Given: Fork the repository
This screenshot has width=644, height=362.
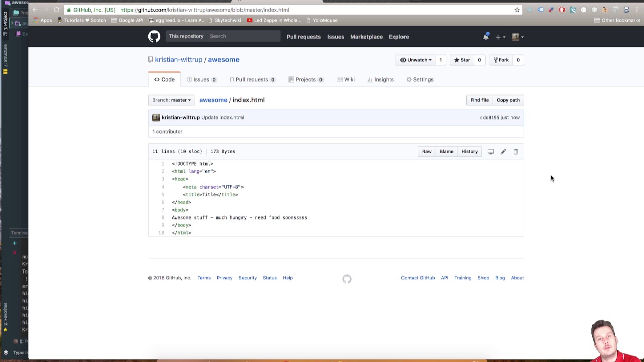Looking at the screenshot, I should pos(501,60).
